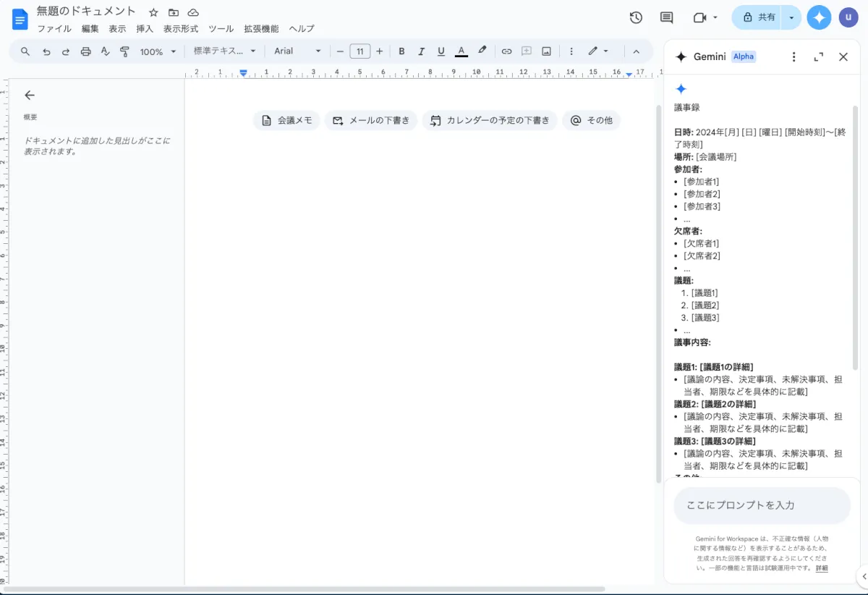The height and width of the screenshot is (595, 868).
Task: Toggle bold formatting
Action: (401, 51)
